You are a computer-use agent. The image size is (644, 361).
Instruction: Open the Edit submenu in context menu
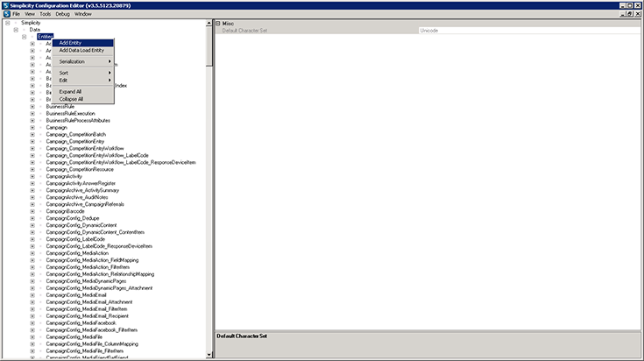coord(83,81)
